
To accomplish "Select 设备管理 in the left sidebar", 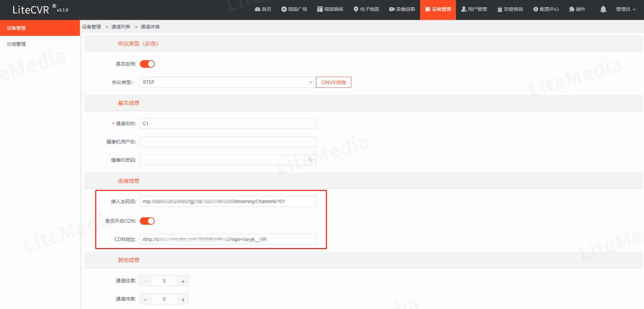I will [40, 28].
